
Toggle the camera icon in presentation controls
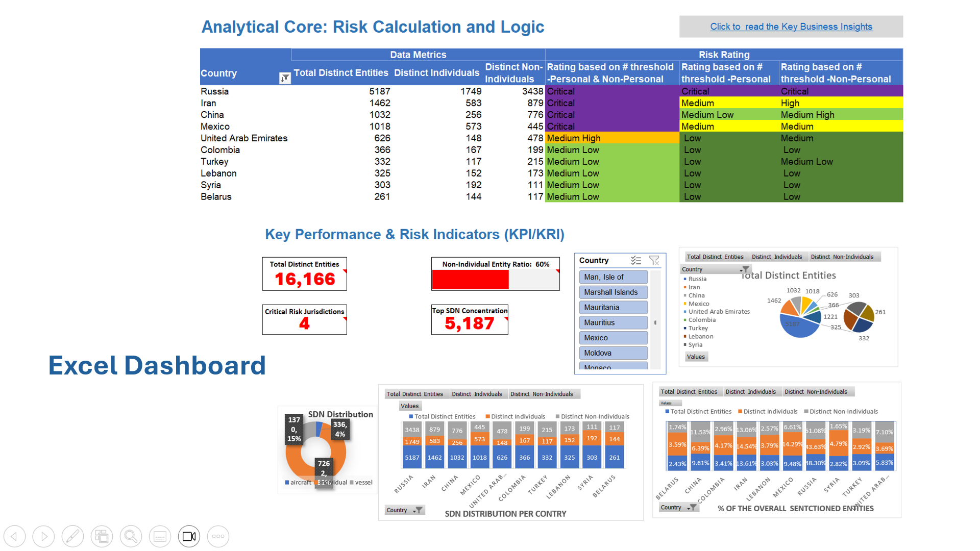point(189,536)
